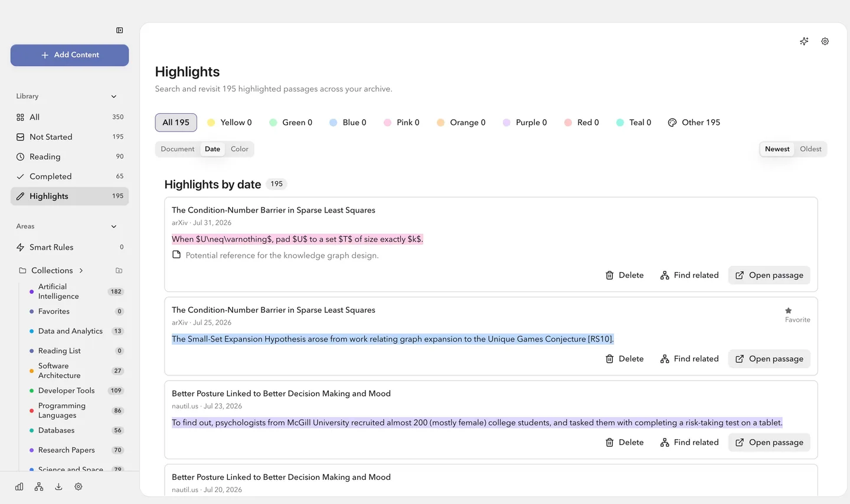The image size is (850, 504).
Task: Click the download icon in the bottom bar
Action: pos(58,487)
